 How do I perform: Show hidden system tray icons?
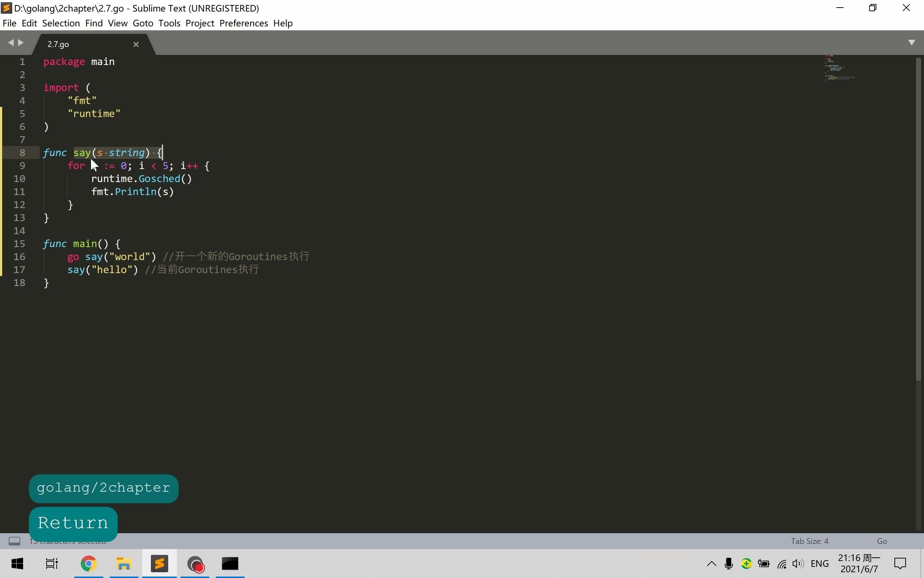click(x=711, y=564)
